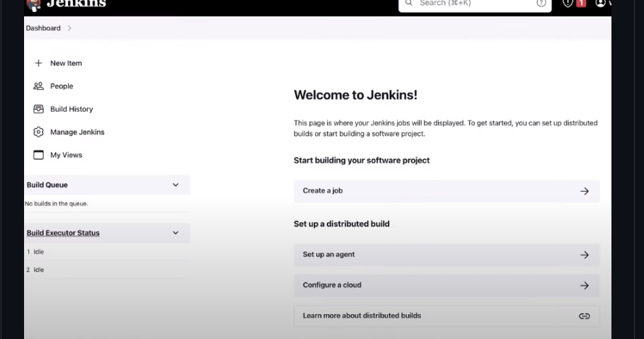Click the 'Welcome to Jenkins!' heading

pos(355,95)
